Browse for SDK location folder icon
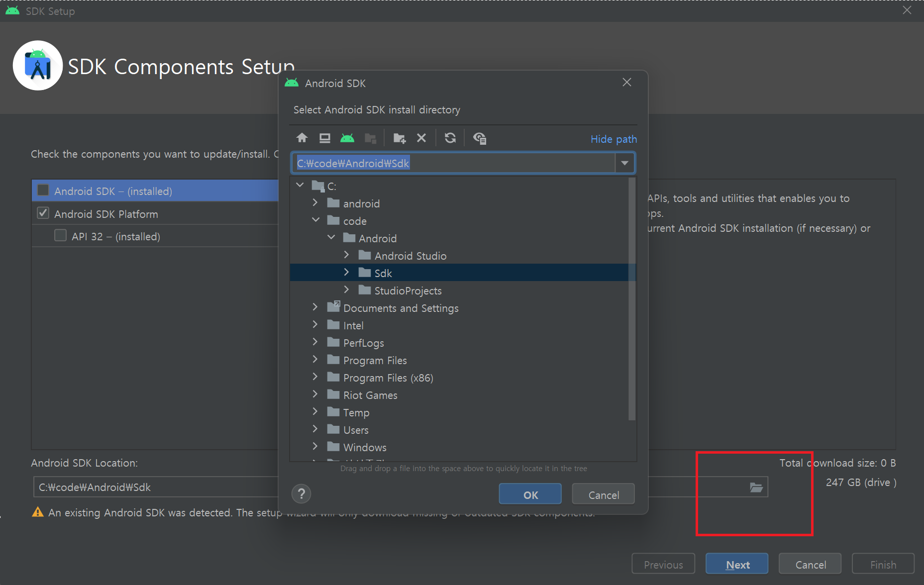This screenshot has height=585, width=924. click(756, 487)
